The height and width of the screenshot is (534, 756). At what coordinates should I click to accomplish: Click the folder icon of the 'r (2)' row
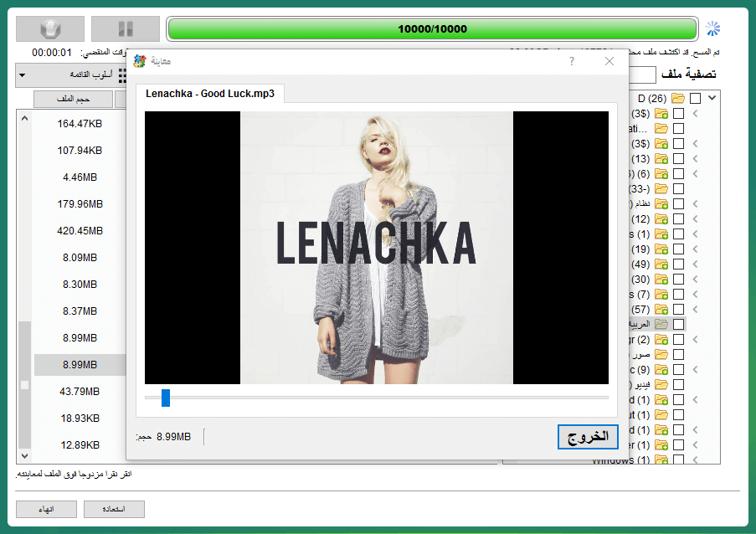pyautogui.click(x=661, y=340)
